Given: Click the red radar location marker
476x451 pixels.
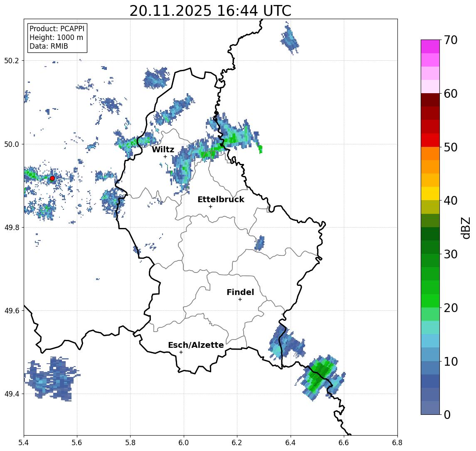Looking at the screenshot, I should 52,178.
